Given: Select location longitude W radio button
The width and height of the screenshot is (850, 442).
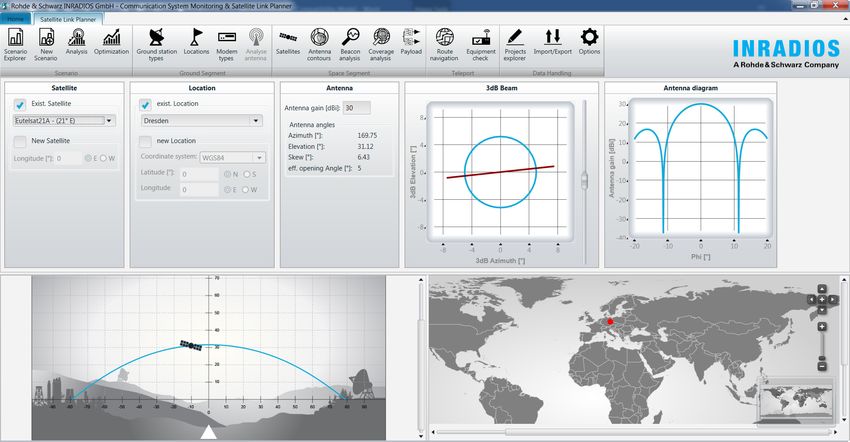Looking at the screenshot, I should click(246, 190).
